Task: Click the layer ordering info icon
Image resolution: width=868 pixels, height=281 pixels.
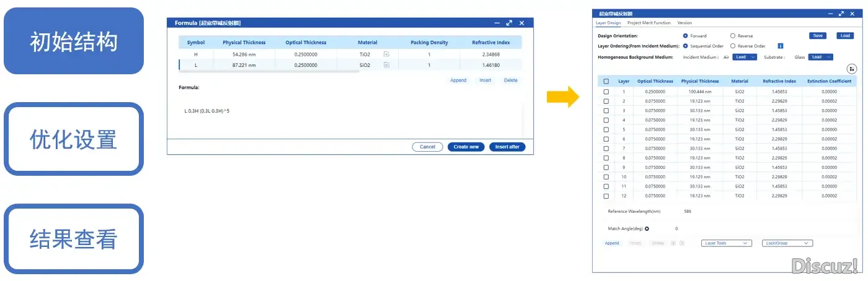Action: [780, 46]
